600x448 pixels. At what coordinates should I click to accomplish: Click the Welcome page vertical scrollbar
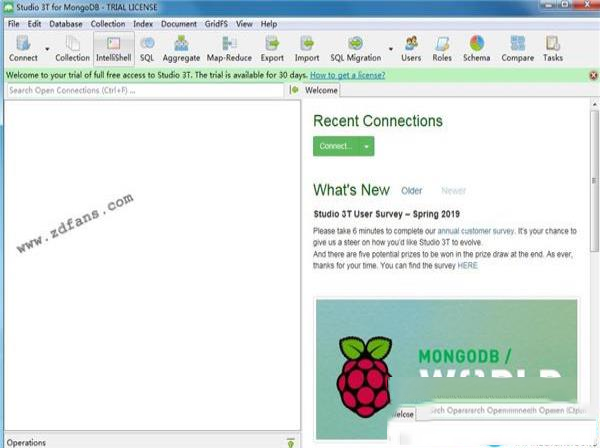[594, 181]
